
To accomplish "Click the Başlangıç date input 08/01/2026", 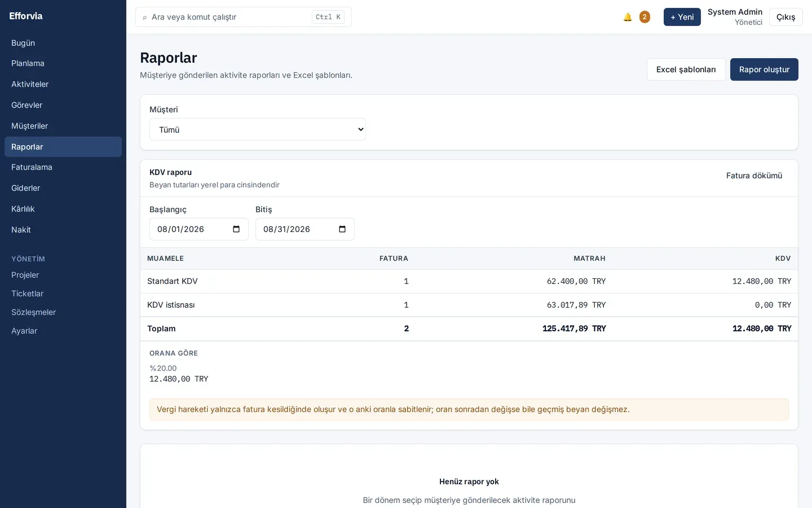I will click(199, 229).
